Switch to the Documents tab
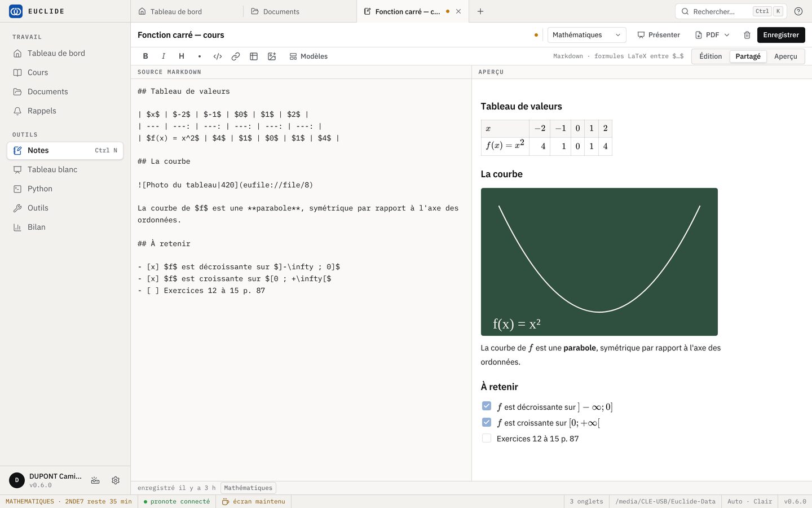Screen dimensions: 812x508 (300, 11)
